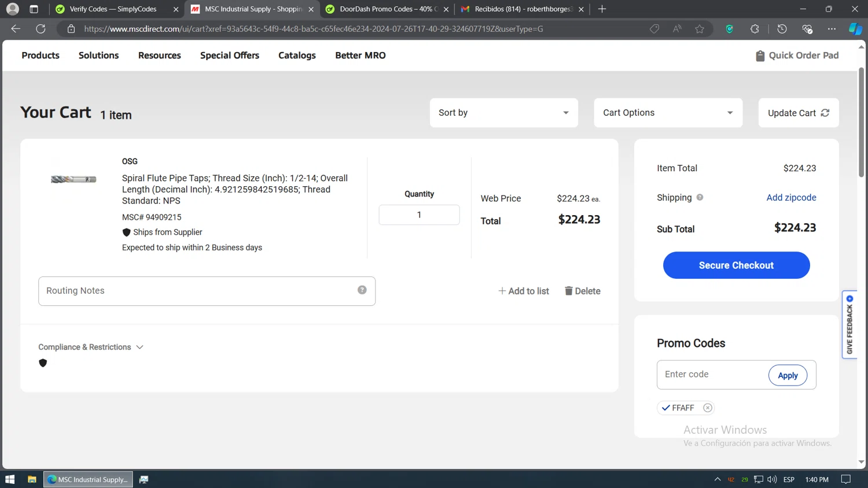Open the Quick Order Pad clipboard icon

[760, 56]
